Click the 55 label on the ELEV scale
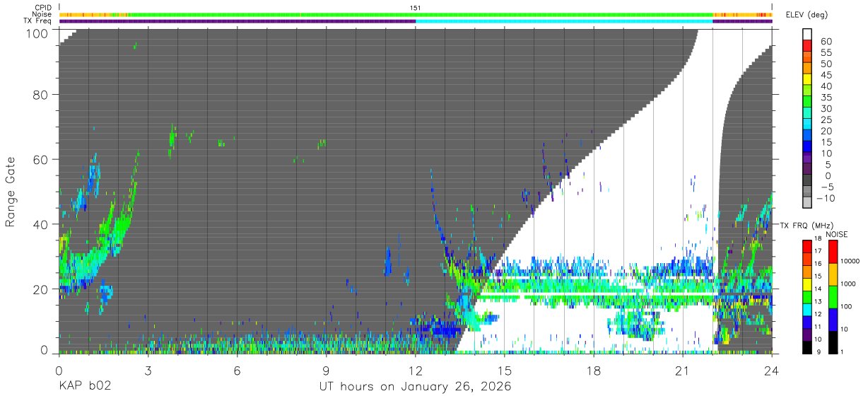 click(826, 53)
